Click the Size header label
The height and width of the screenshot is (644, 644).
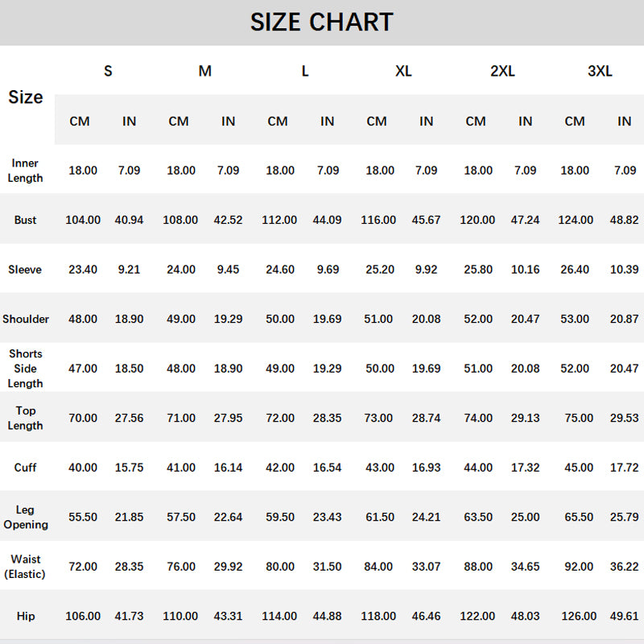coord(26,97)
